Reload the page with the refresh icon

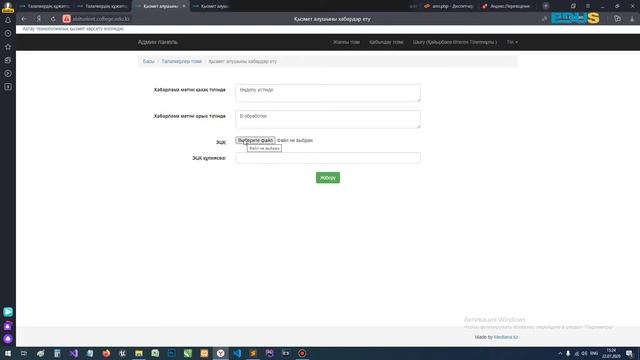coord(53,19)
